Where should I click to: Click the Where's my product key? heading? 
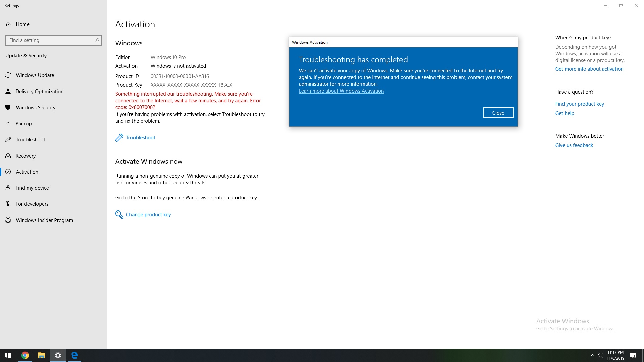tap(583, 38)
